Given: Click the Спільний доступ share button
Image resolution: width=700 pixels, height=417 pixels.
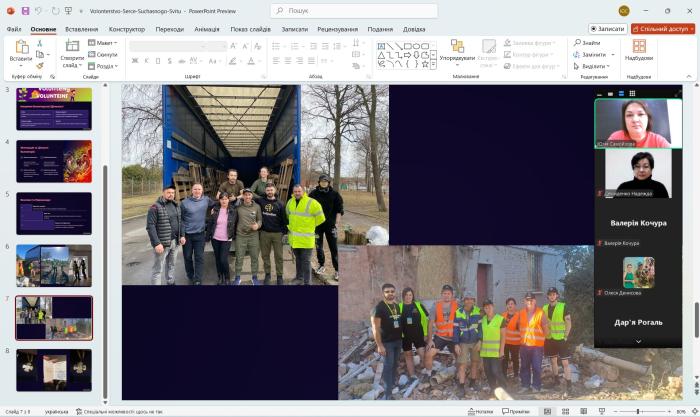Looking at the screenshot, I should click(662, 29).
